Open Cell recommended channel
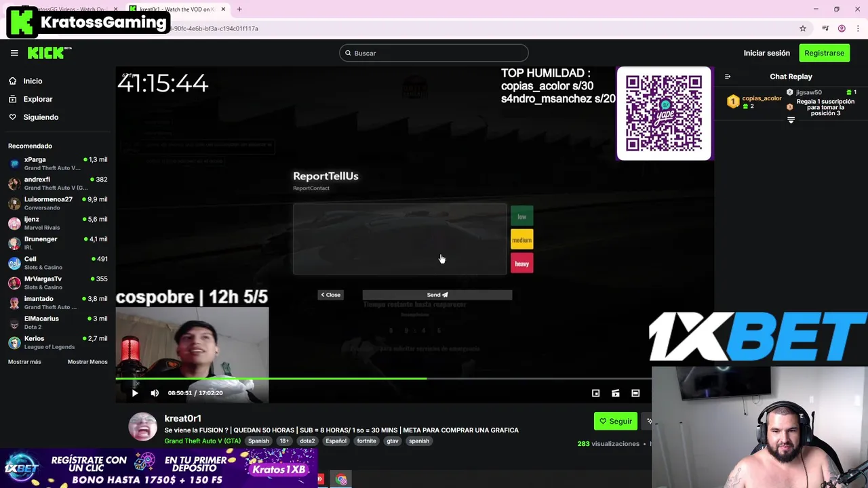Image resolution: width=868 pixels, height=488 pixels. tap(58, 263)
